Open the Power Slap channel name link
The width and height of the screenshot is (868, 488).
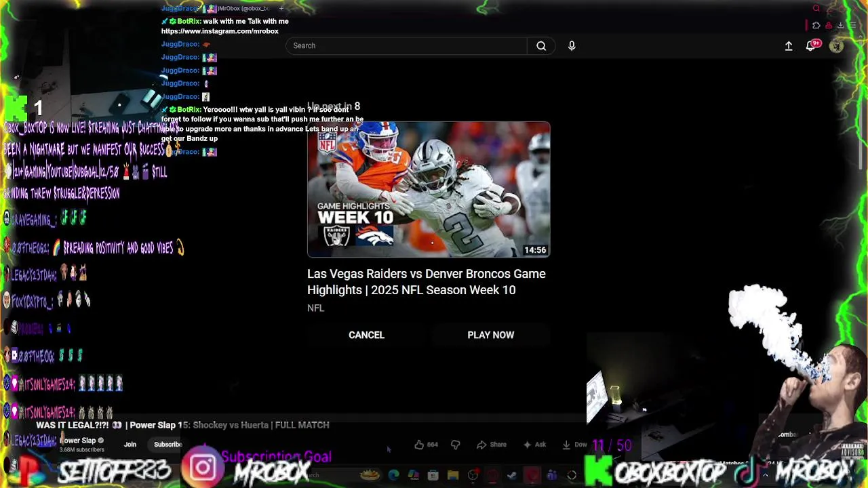78,441
